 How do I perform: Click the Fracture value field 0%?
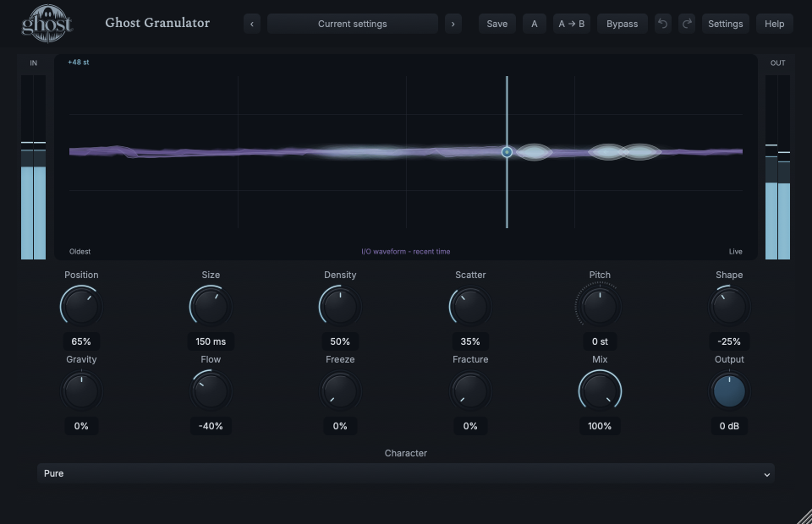pyautogui.click(x=470, y=426)
